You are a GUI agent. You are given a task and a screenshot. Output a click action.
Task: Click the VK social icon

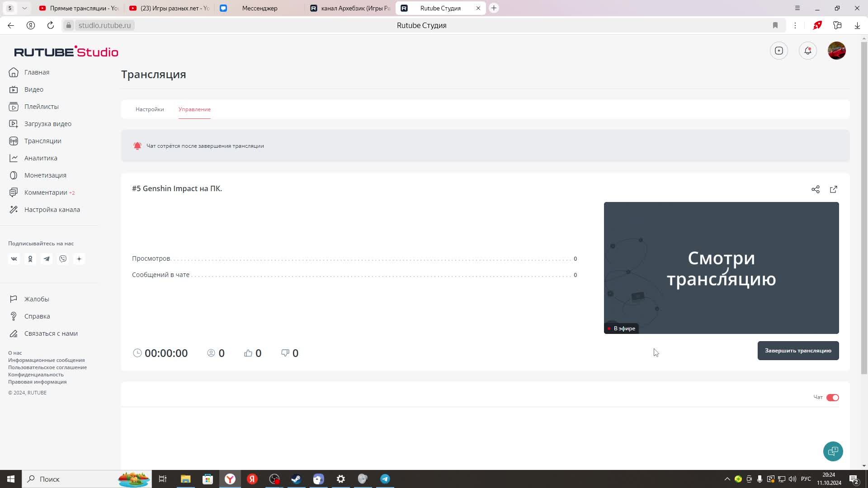pos(14,259)
